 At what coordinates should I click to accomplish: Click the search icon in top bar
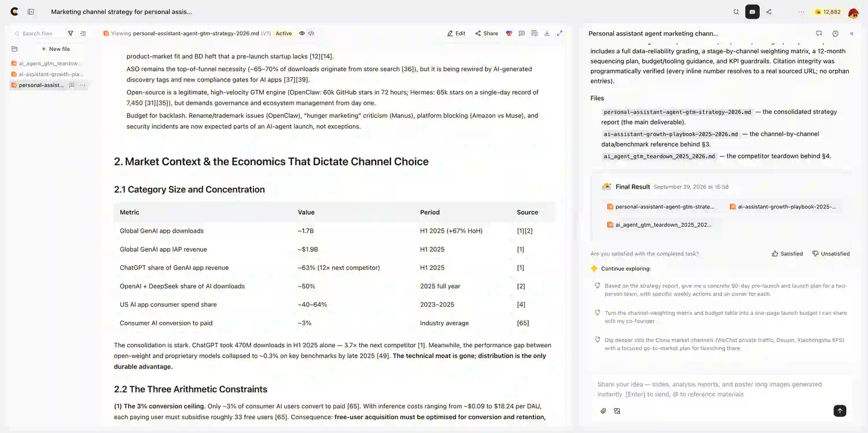736,12
